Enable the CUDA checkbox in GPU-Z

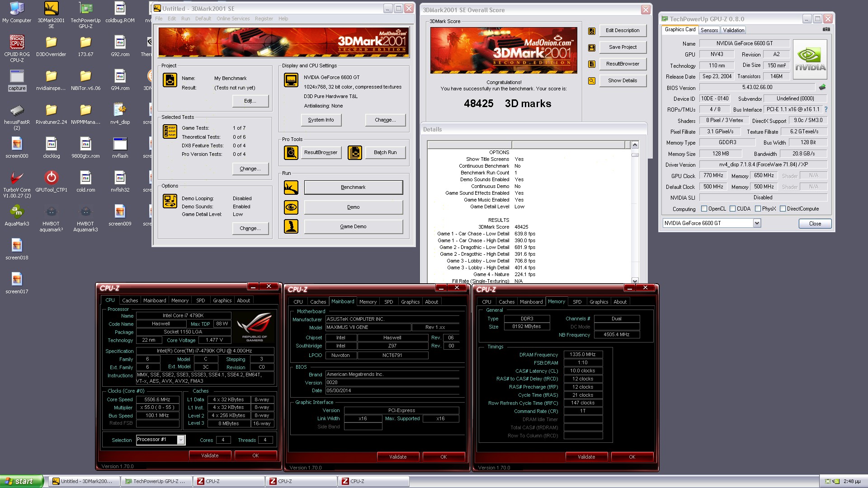[732, 209]
